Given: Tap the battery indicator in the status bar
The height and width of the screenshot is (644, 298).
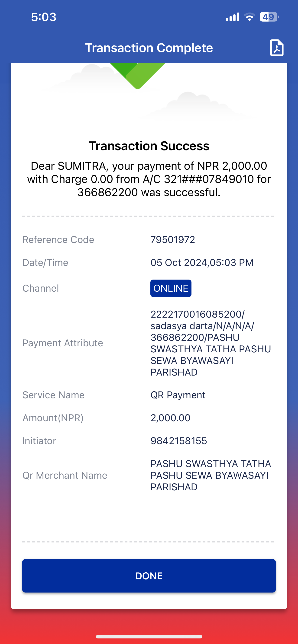Looking at the screenshot, I should (x=269, y=17).
